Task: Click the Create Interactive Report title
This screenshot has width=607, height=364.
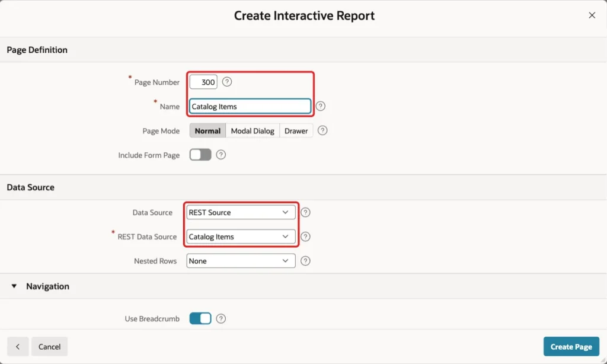Action: pos(304,15)
